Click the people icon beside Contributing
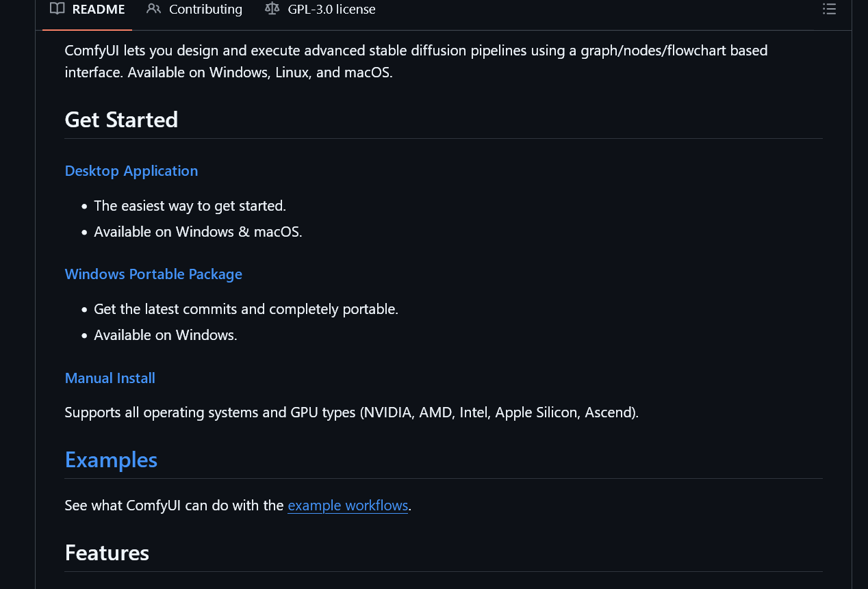 tap(154, 9)
